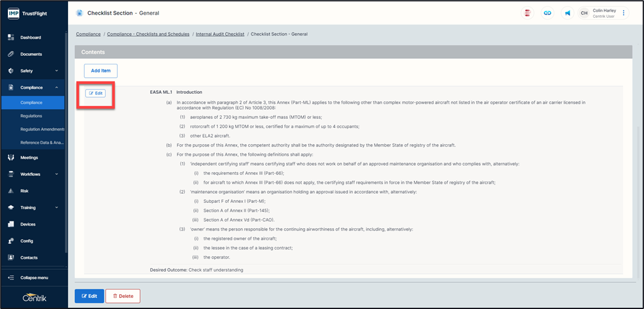Expand the Training menu chevron
644x309 pixels.
point(56,208)
